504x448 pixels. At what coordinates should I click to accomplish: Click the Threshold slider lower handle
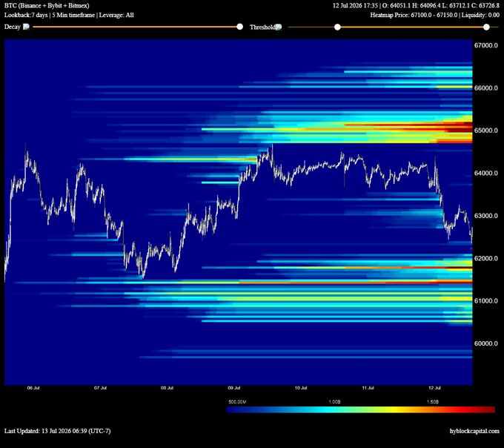click(x=337, y=27)
